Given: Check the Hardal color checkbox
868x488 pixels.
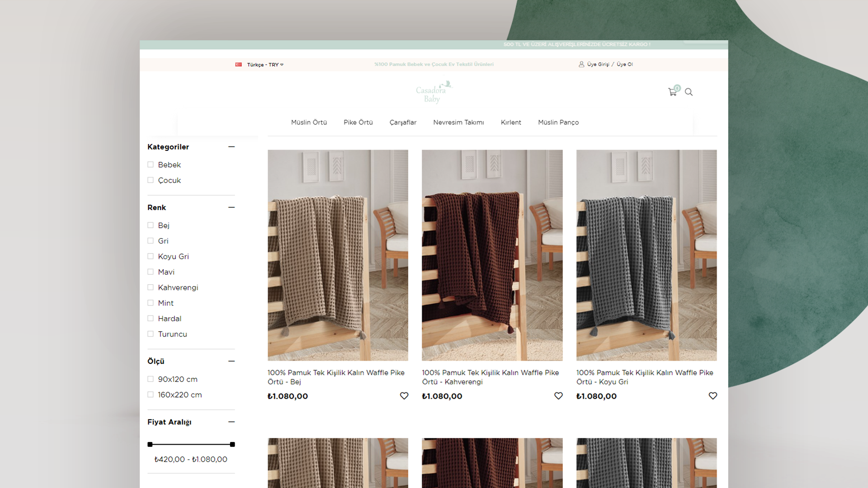Looking at the screenshot, I should click(151, 319).
